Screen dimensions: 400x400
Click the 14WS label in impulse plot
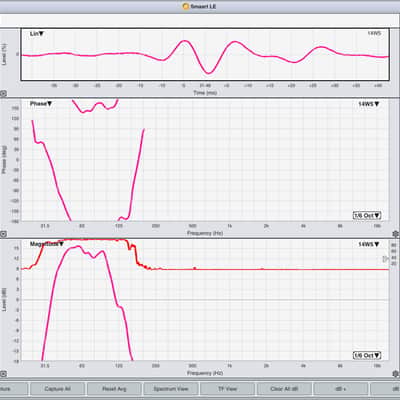[374, 33]
